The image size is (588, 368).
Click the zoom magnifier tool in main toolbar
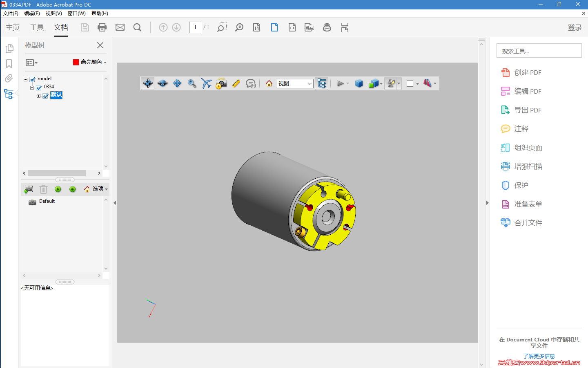point(239,27)
